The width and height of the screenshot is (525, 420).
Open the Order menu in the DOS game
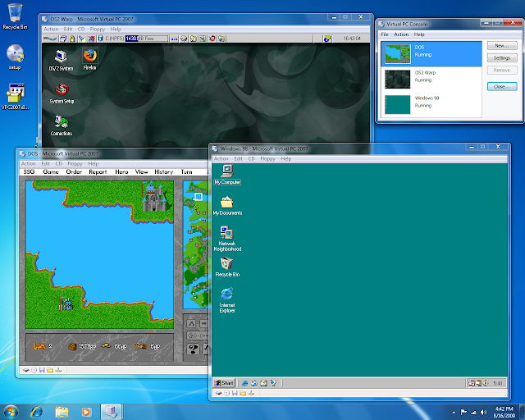coord(74,171)
